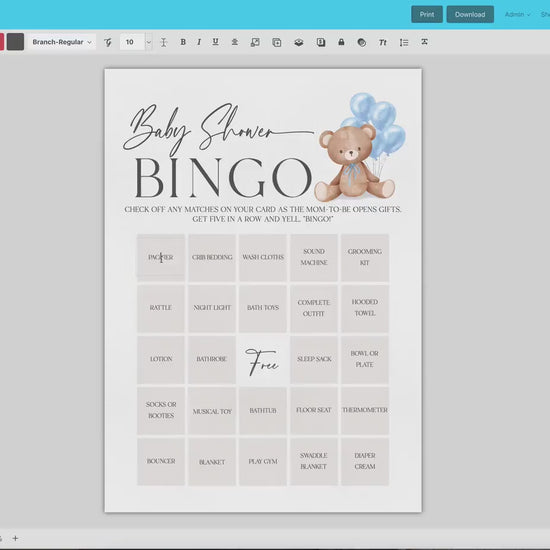Select the HOODED TOWEL bingo cell
The image size is (550, 550).
365,308
